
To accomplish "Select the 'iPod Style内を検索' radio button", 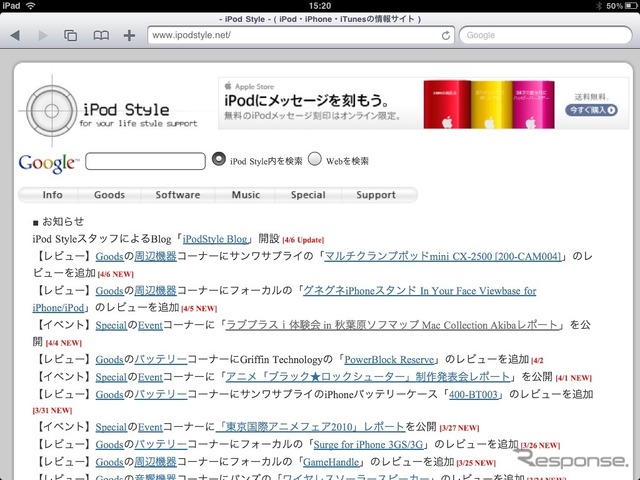I will tap(219, 159).
